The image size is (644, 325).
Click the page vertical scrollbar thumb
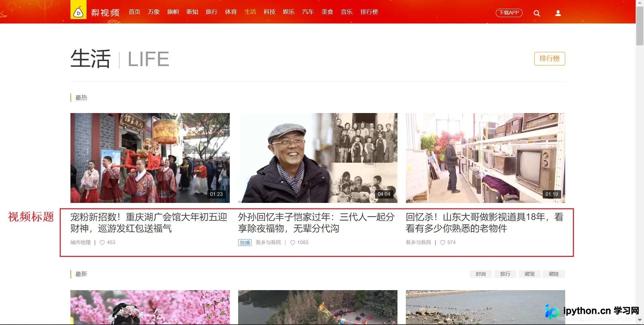pos(640,24)
